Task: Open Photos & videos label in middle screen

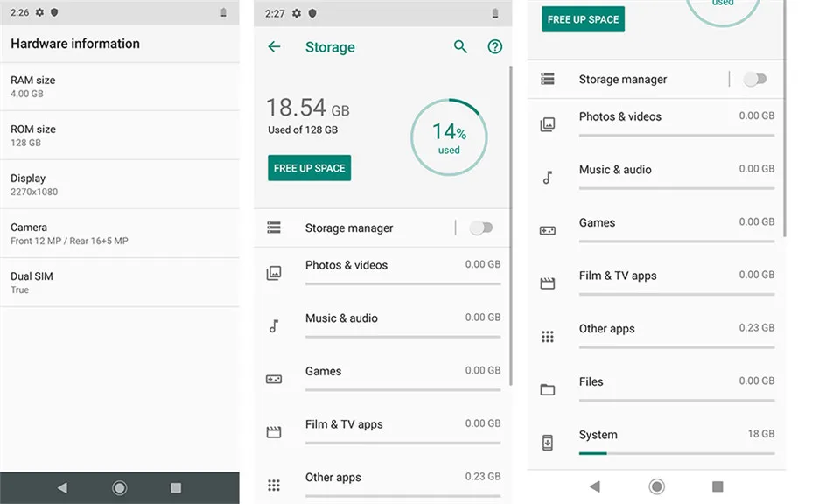Action: [x=346, y=265]
